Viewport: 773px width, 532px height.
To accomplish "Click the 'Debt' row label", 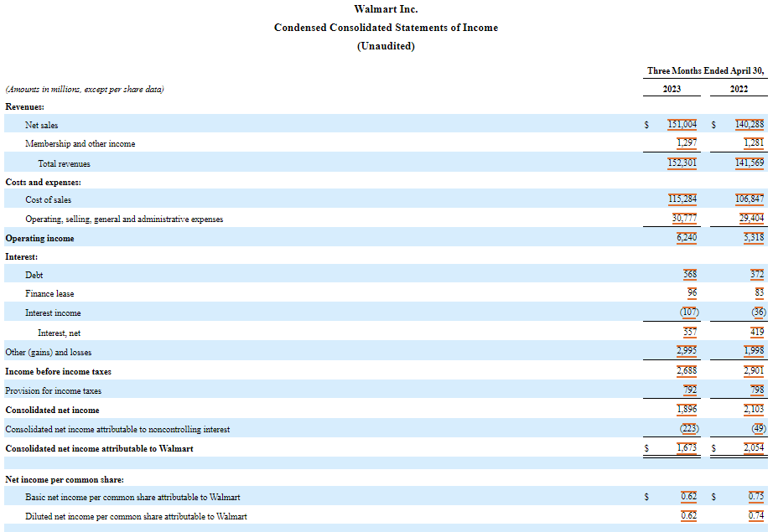I will [x=34, y=276].
